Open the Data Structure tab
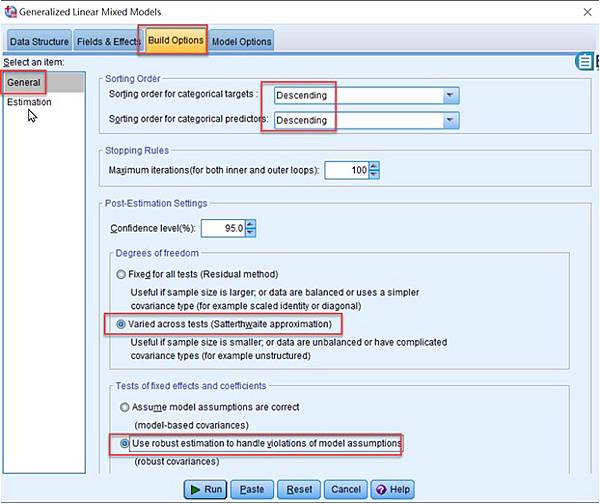 coord(39,41)
